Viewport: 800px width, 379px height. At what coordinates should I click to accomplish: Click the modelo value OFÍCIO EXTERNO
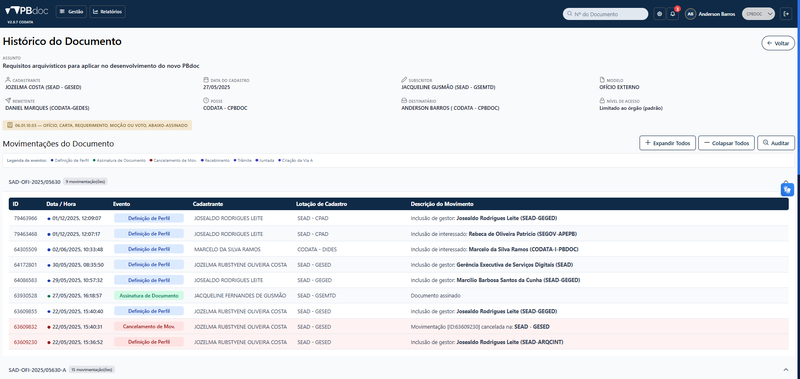click(619, 87)
